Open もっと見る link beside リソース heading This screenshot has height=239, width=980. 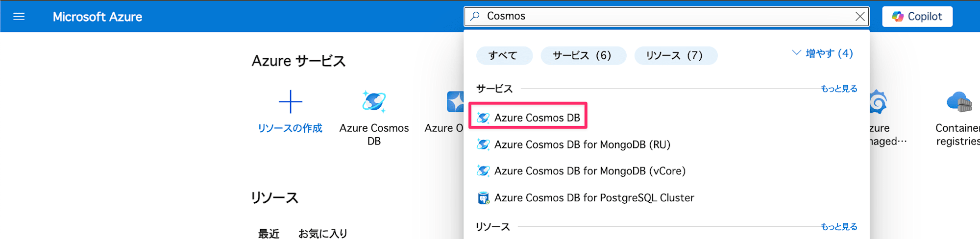(839, 227)
